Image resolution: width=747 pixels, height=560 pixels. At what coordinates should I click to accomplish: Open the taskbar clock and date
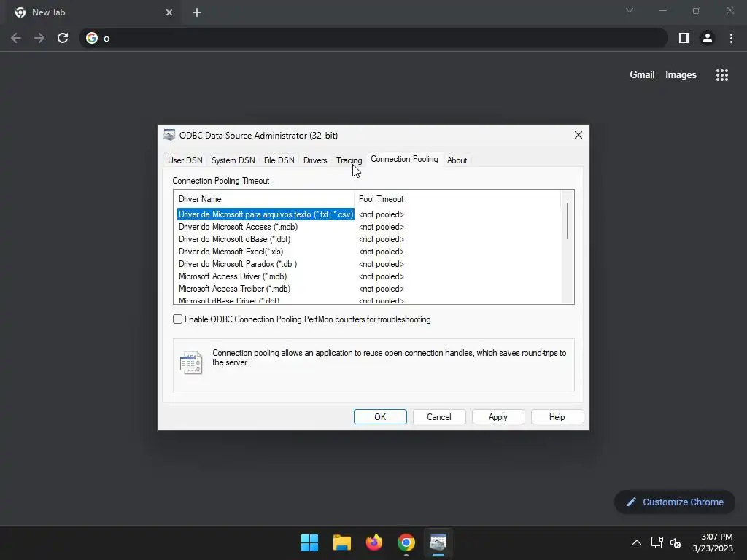click(712, 542)
